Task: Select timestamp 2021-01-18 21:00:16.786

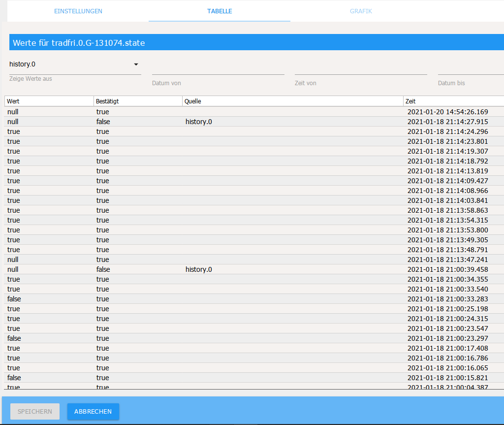Action: click(448, 358)
